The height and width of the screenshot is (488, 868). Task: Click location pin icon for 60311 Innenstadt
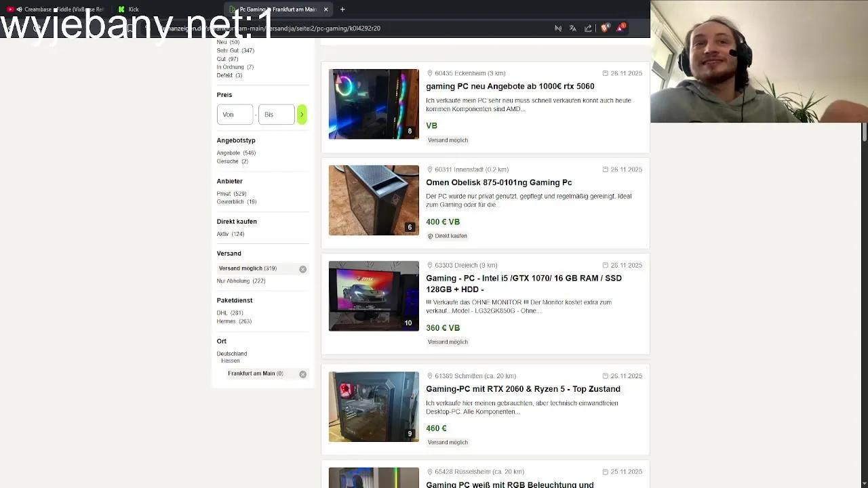[429, 169]
